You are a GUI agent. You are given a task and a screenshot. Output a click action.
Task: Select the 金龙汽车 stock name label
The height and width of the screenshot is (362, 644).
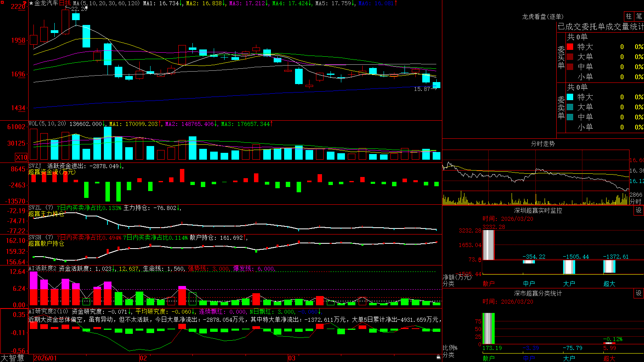tap(46, 3)
